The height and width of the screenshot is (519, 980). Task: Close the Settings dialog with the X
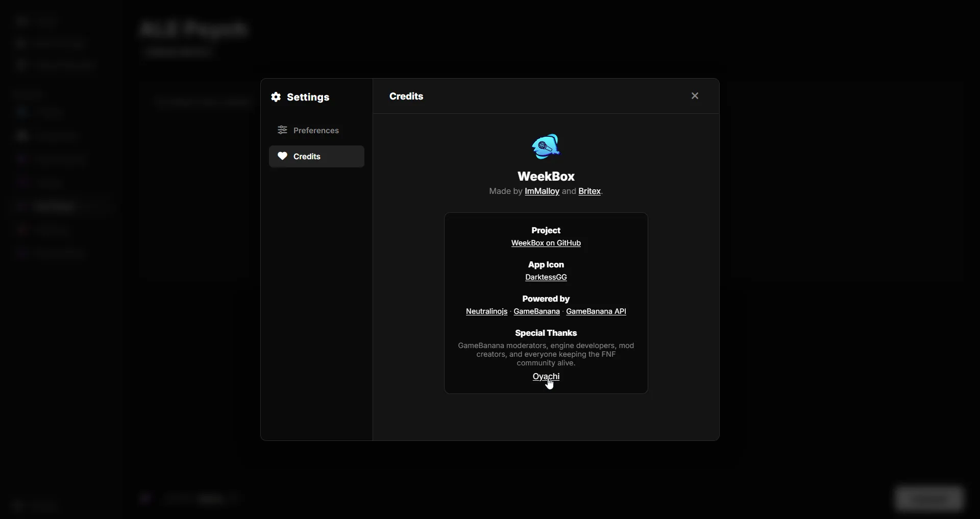[x=695, y=96]
